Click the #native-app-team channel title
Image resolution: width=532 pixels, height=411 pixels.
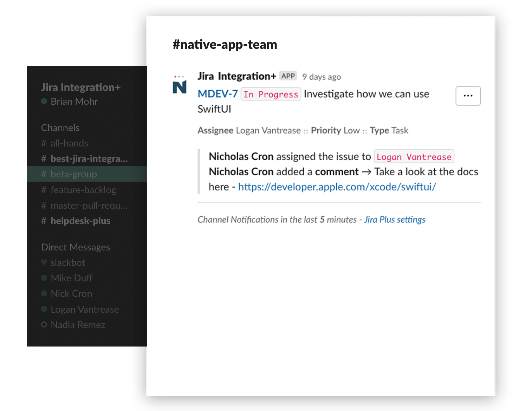225,45
